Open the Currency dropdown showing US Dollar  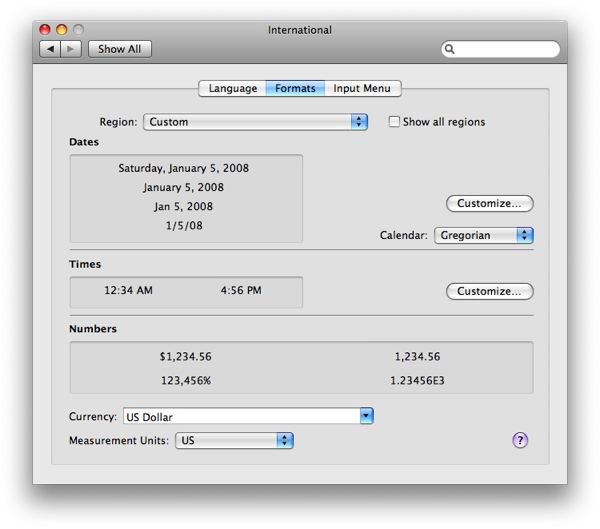(x=247, y=416)
